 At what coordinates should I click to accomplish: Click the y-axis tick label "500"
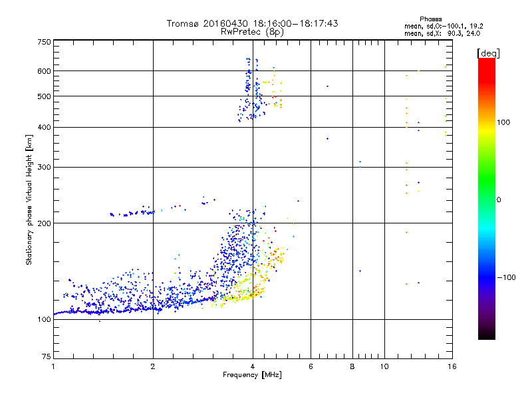click(44, 96)
